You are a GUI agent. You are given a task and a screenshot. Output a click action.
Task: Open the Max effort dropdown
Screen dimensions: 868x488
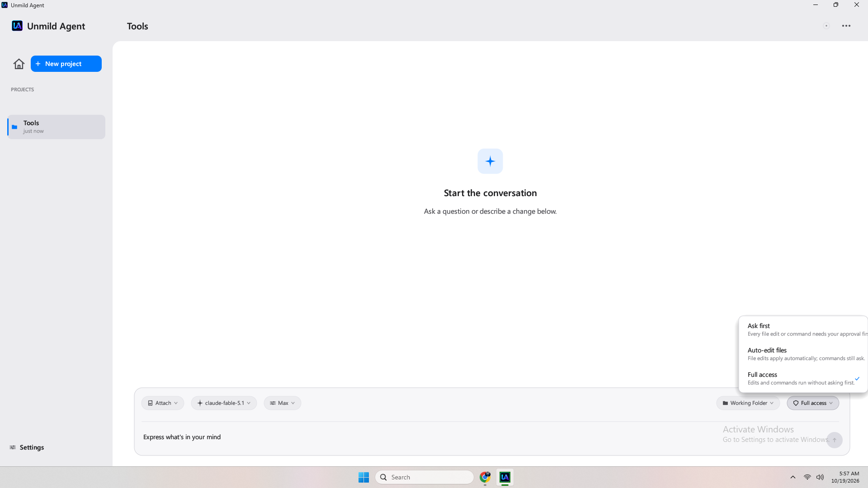tap(283, 403)
